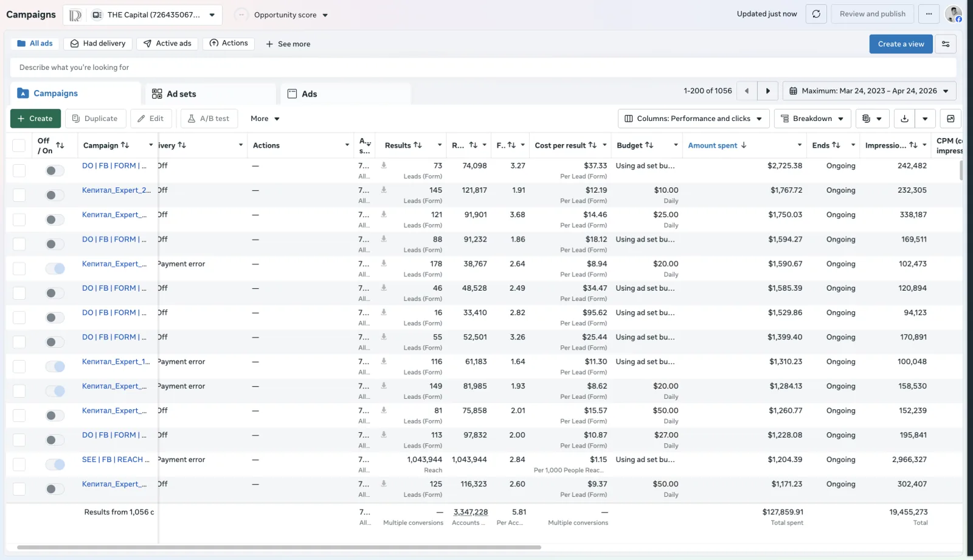Image resolution: width=973 pixels, height=560 pixels.
Task: Focus the 'Describe what you're looking for' search
Action: click(x=483, y=67)
